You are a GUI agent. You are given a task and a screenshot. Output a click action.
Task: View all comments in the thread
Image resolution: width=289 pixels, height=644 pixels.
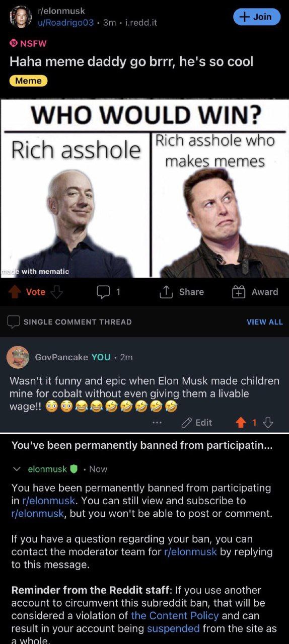[265, 322]
